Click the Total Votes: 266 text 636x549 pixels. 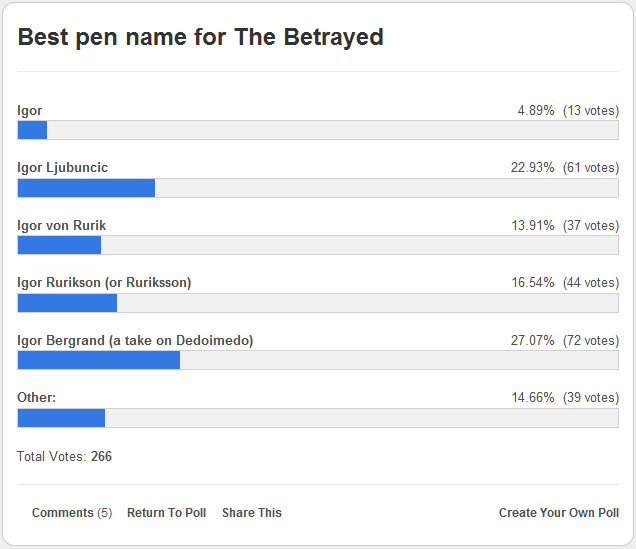click(x=65, y=457)
